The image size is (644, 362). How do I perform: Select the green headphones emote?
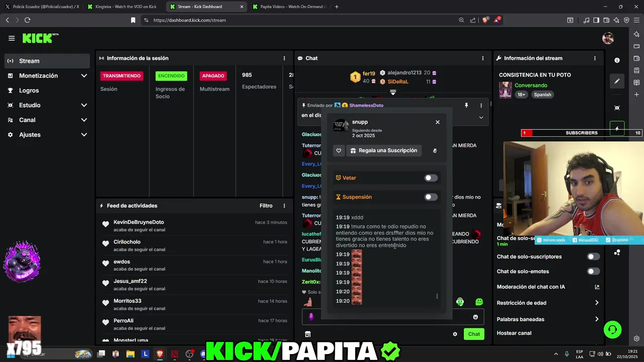click(460, 302)
